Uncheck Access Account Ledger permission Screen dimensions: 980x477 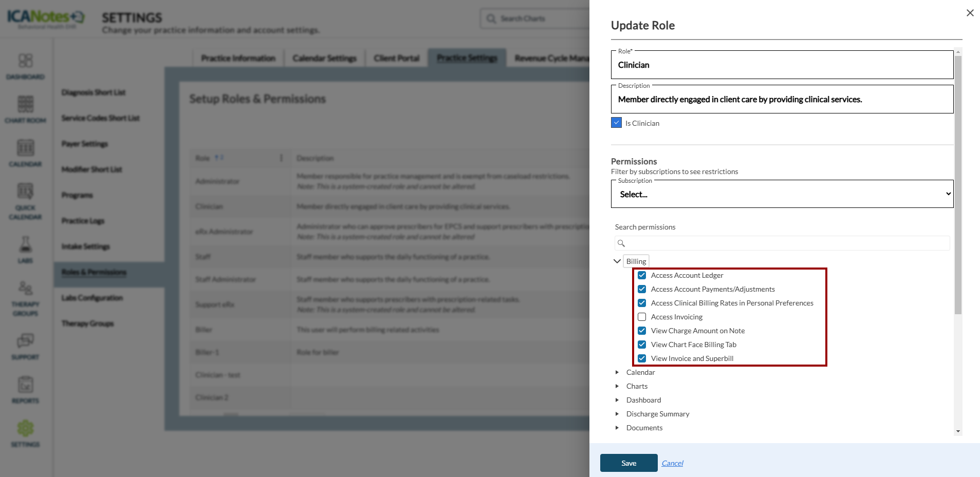coord(642,275)
